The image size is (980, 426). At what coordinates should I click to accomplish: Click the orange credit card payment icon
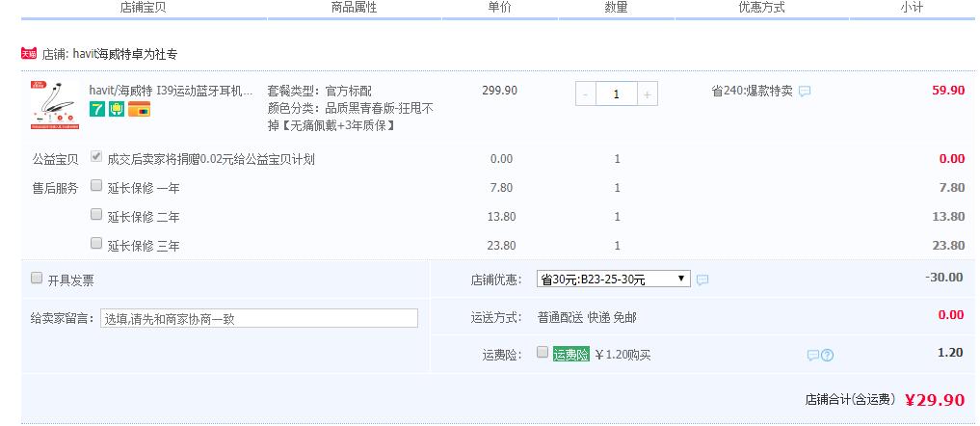pyautogui.click(x=139, y=109)
